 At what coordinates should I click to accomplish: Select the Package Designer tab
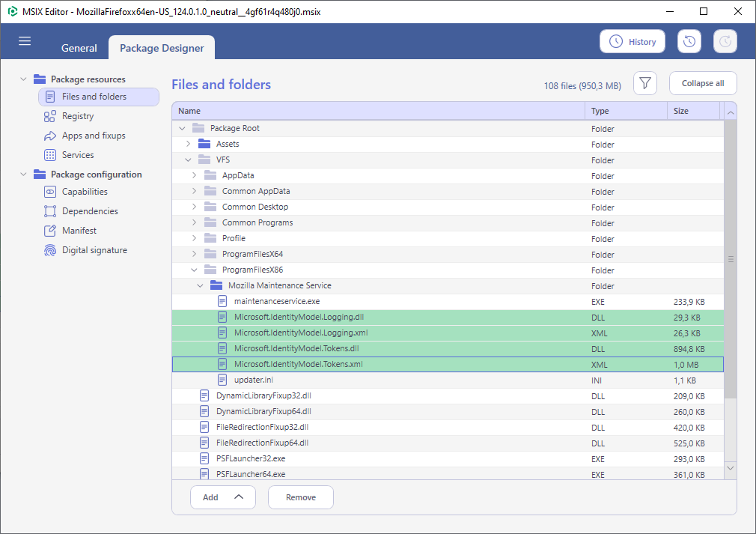162,48
